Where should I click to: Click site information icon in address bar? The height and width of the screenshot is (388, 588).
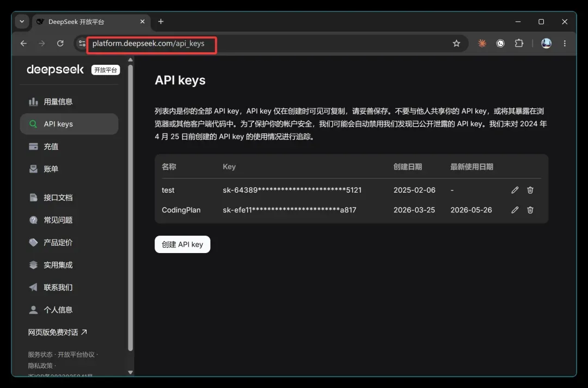[x=82, y=44]
